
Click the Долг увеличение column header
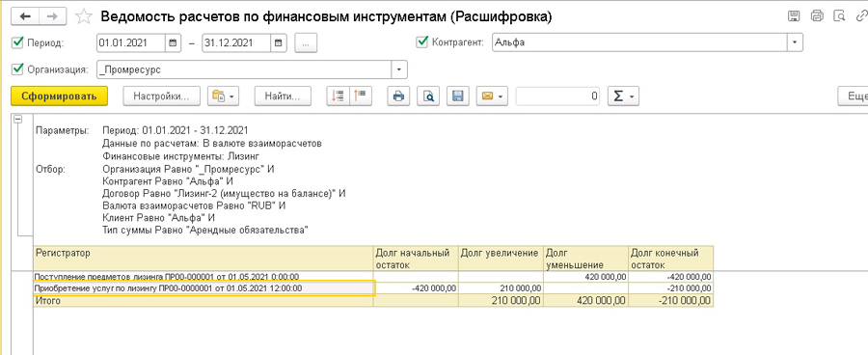(501, 259)
